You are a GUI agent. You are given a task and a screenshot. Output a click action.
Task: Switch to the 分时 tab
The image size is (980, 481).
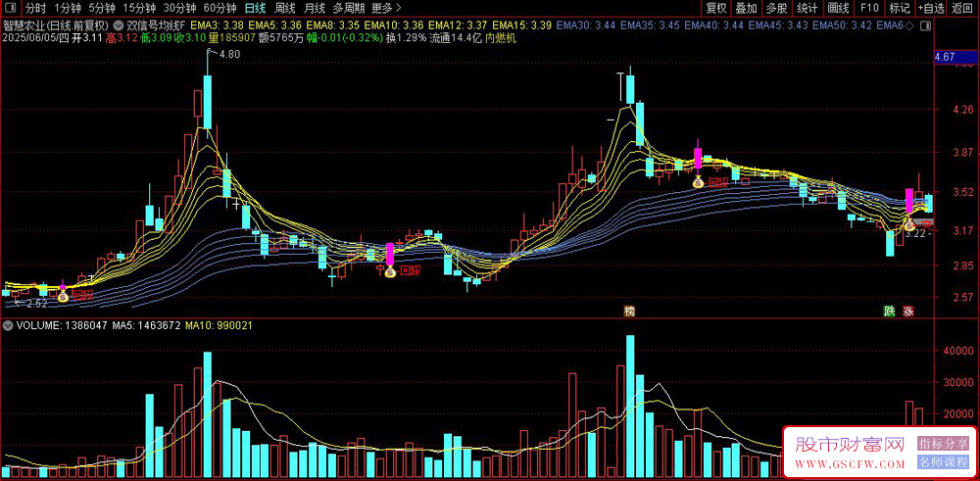click(x=35, y=8)
